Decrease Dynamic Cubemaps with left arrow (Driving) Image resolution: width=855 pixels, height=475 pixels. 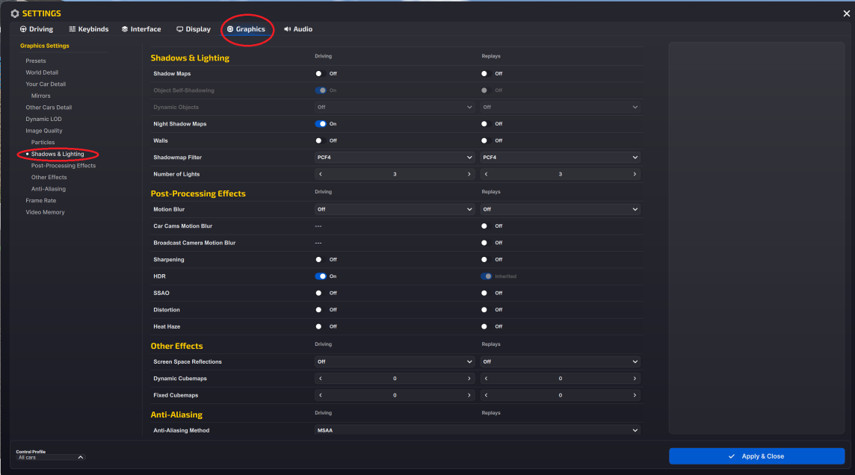(x=321, y=378)
